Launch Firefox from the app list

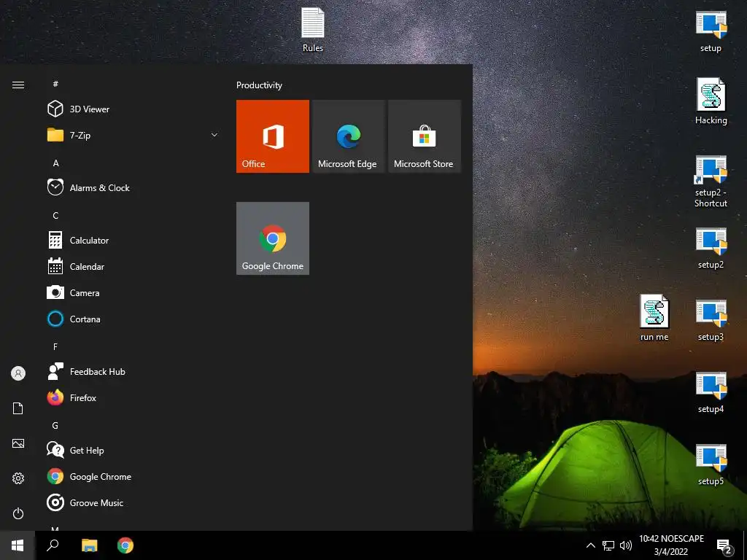133,397
